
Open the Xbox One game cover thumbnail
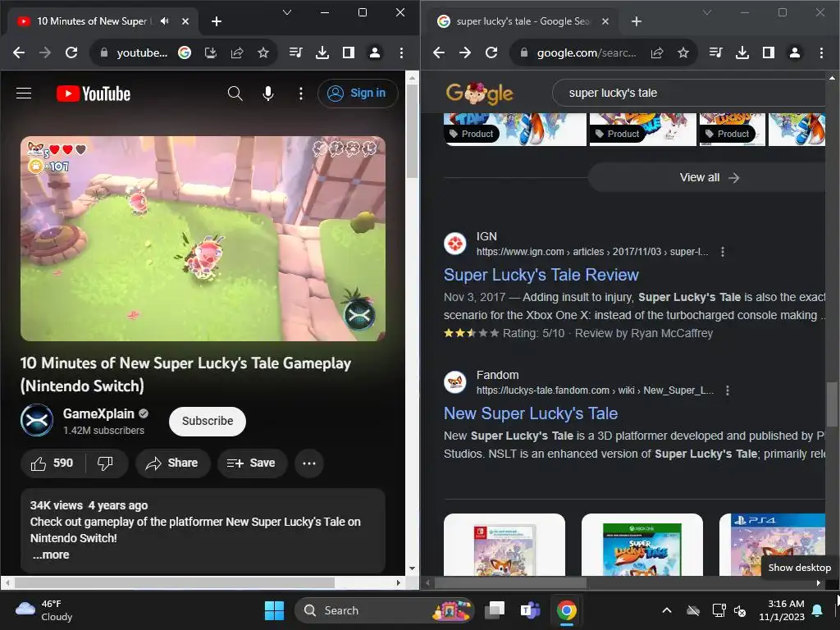(x=641, y=545)
